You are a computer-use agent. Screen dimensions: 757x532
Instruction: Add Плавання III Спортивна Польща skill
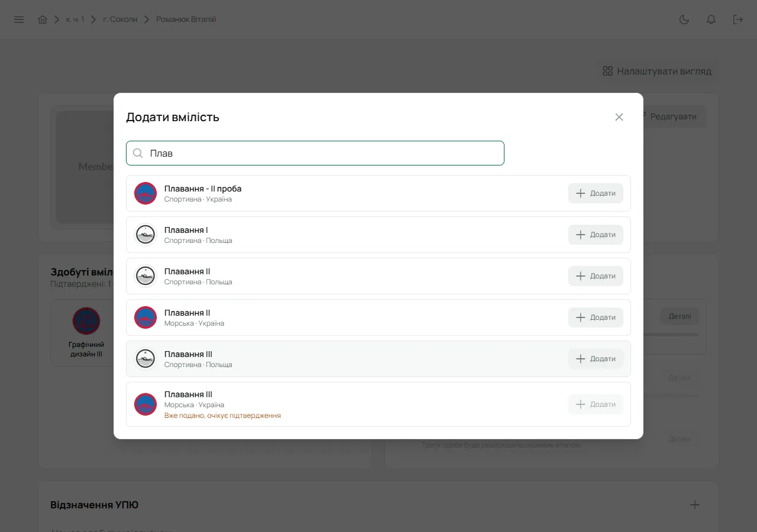click(596, 359)
